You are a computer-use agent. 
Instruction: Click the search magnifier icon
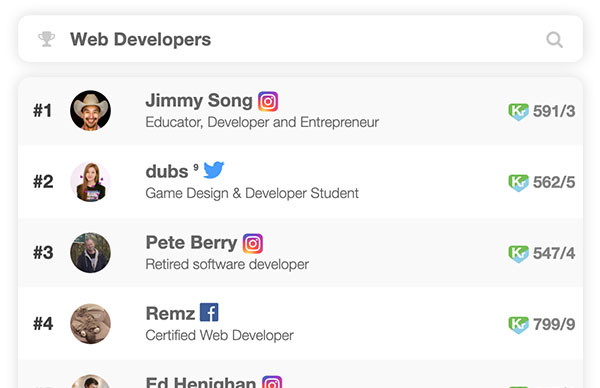[554, 39]
